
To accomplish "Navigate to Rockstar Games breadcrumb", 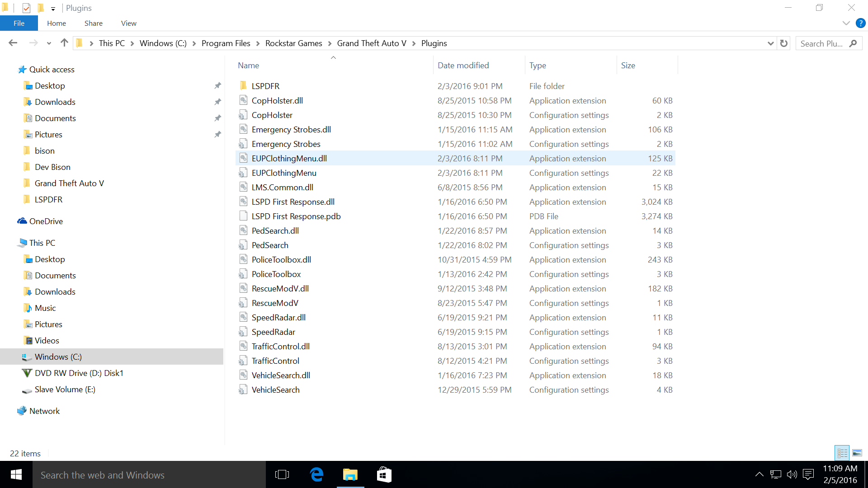I will 293,43.
